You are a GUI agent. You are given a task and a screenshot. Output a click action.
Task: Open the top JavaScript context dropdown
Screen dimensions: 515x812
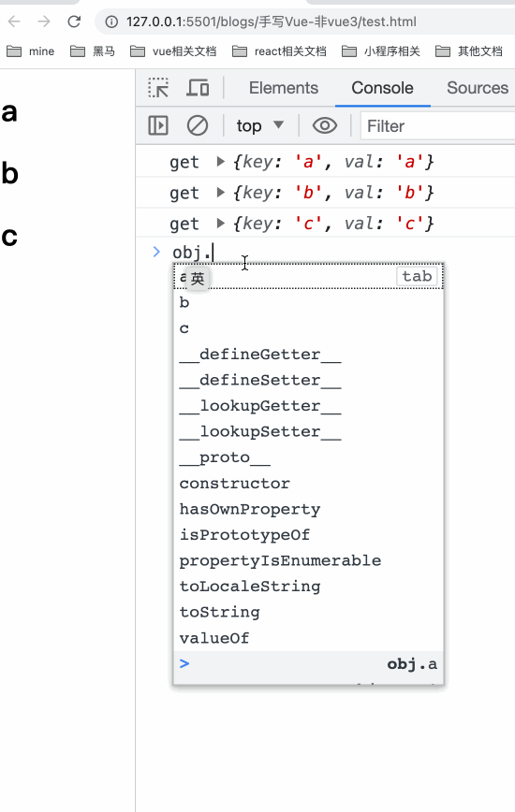pyautogui.click(x=260, y=125)
